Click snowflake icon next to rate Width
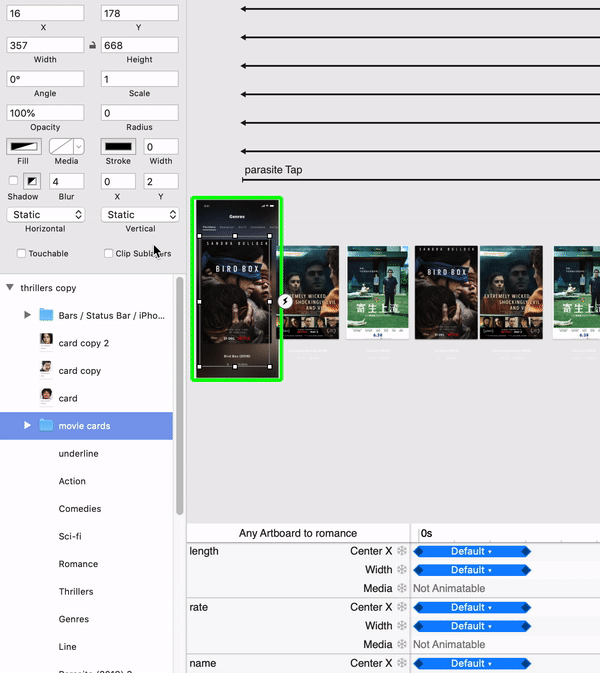Screen dimensions: 600x673 [x=402, y=625]
